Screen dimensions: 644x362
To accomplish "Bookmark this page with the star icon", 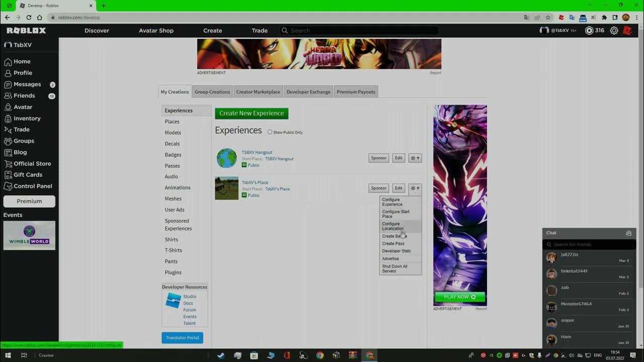I will tap(548, 18).
